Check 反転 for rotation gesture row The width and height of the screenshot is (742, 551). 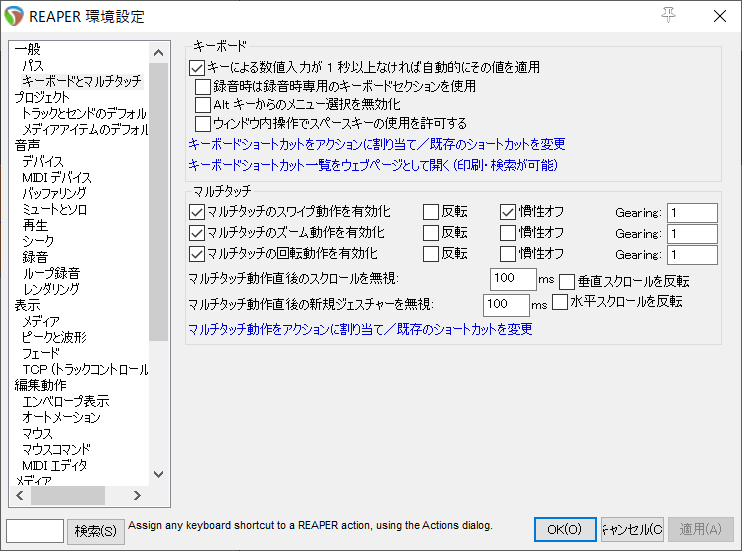click(431, 254)
